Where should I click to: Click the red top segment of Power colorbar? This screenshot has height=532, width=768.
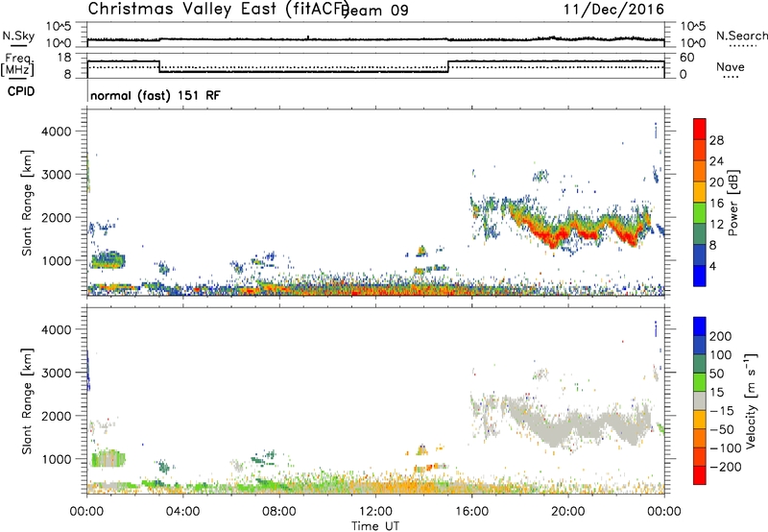(x=700, y=129)
